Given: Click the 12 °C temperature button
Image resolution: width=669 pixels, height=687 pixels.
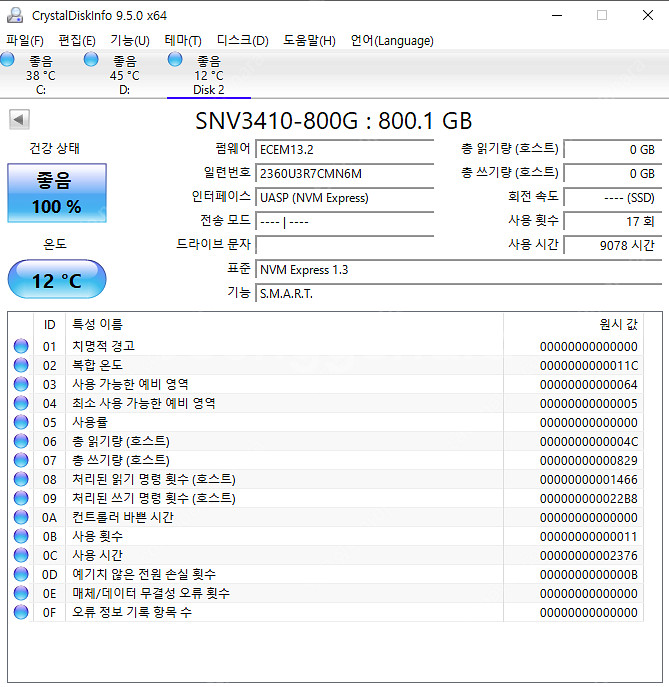Looking at the screenshot, I should (x=57, y=280).
